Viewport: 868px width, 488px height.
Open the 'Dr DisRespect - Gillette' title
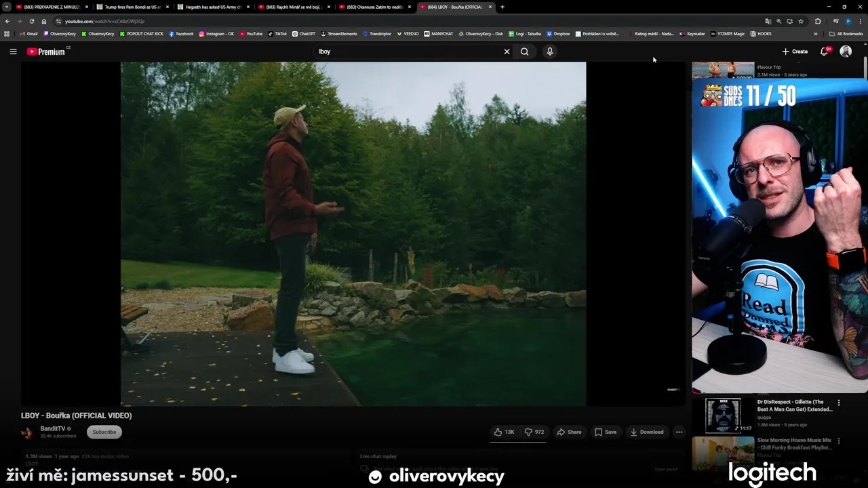click(794, 405)
